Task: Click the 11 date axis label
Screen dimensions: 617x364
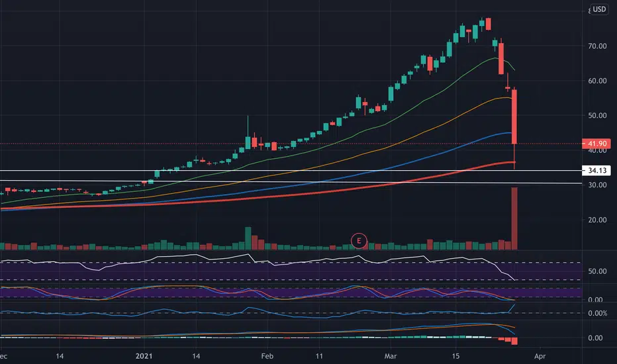Action: 319,356
